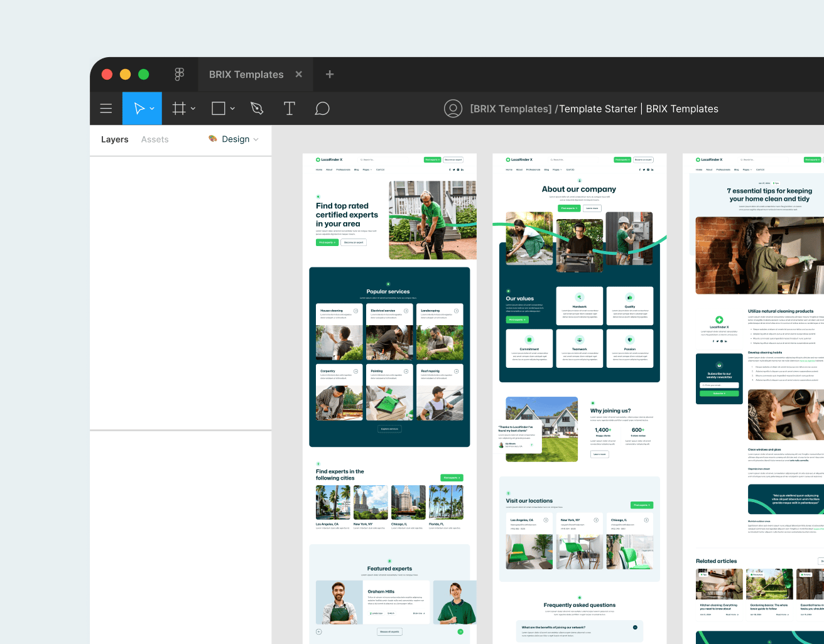This screenshot has width=824, height=644.
Task: Click the user avatar icon in the title bar
Action: (x=453, y=109)
